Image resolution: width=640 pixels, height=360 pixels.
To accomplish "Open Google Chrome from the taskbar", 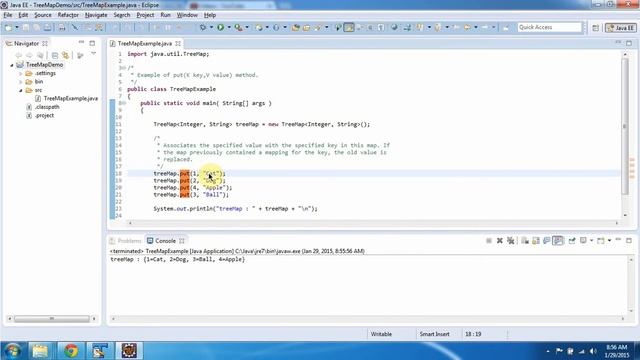I will coord(71,351).
